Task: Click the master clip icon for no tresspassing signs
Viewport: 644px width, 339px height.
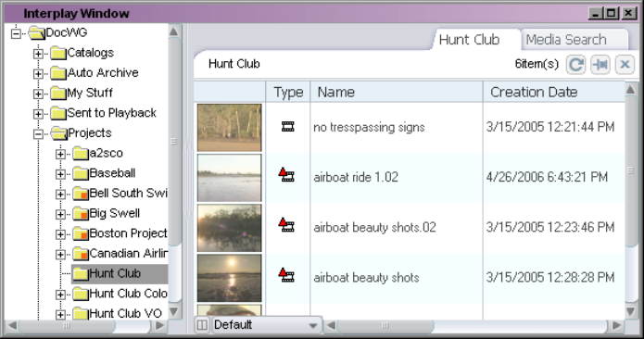Action: pos(287,126)
